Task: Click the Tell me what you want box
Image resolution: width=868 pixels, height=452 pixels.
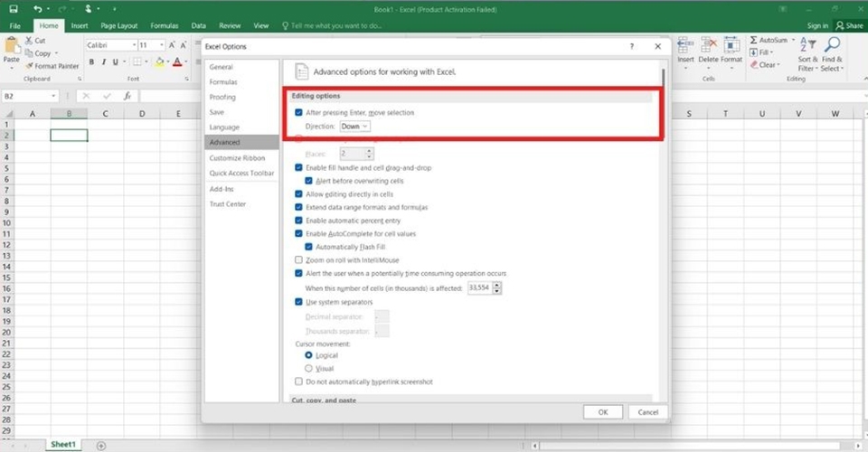Action: point(332,25)
